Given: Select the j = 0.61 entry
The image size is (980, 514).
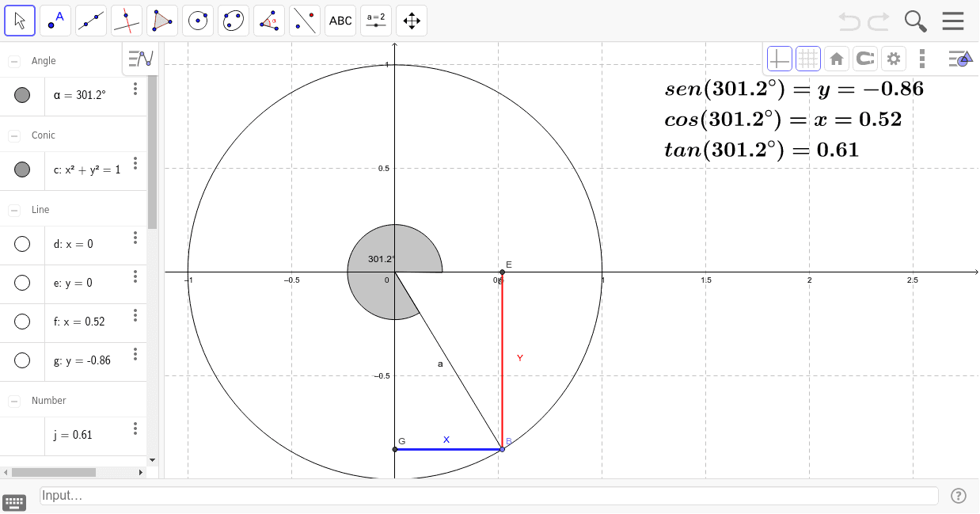Looking at the screenshot, I should pos(73,435).
